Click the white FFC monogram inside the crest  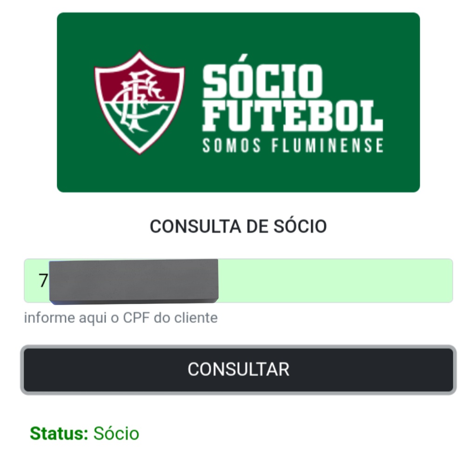(140, 101)
